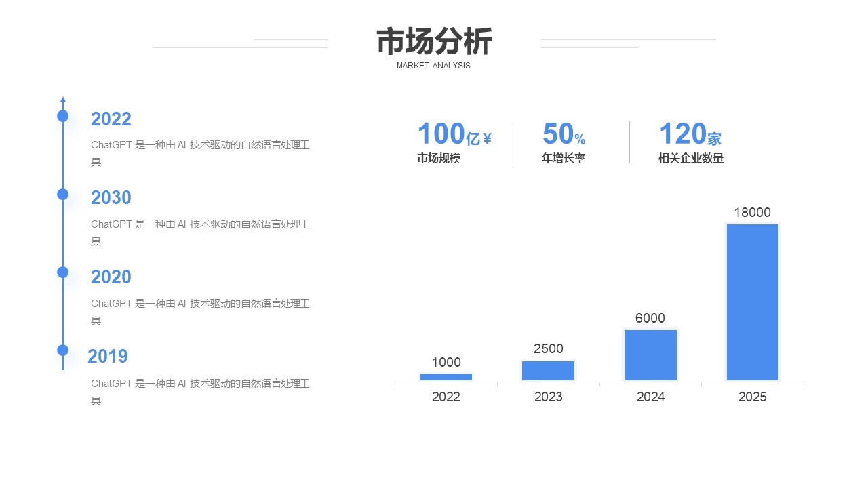The height and width of the screenshot is (488, 868).
Task: Click the 2025 chart axis label
Action: coord(753,397)
